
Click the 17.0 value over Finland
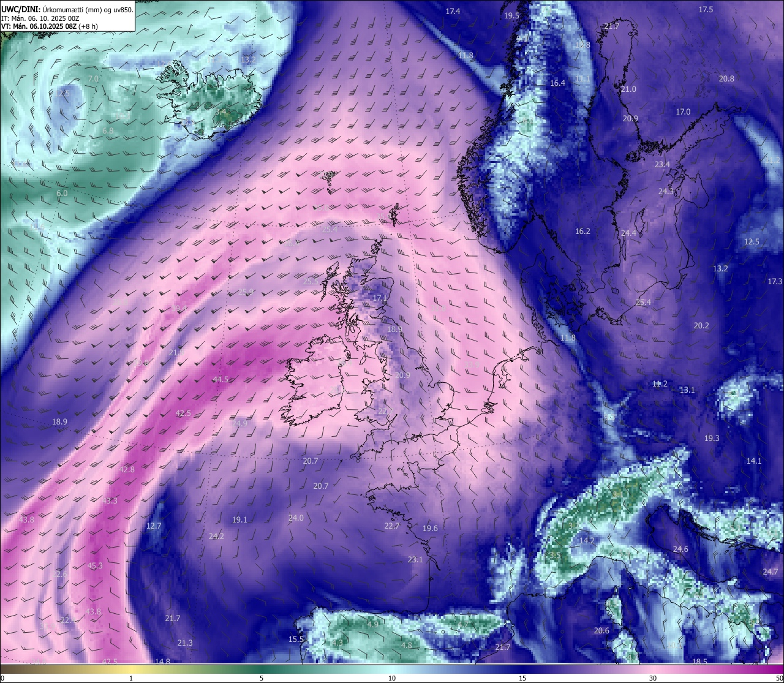pyautogui.click(x=683, y=111)
